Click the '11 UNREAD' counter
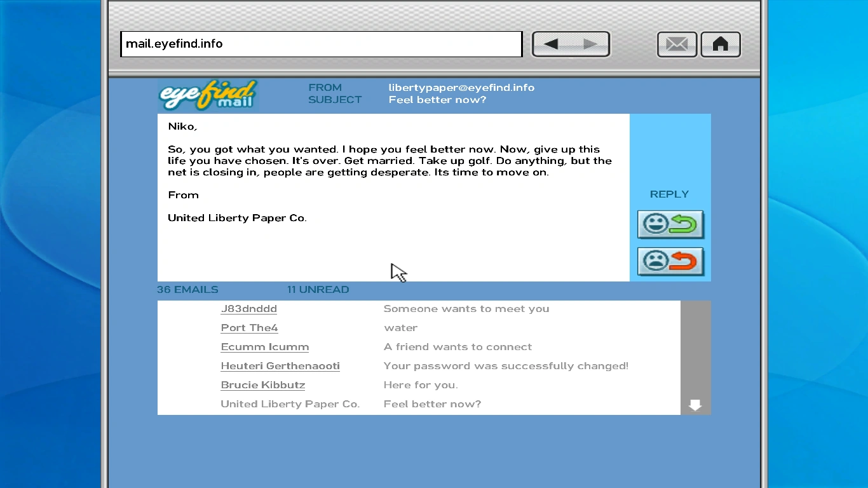868x488 pixels. point(318,290)
